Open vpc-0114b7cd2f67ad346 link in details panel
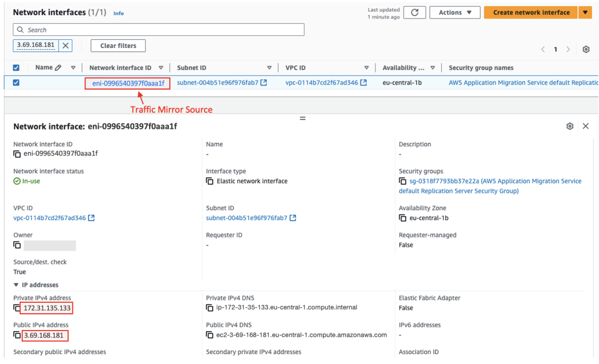This screenshot has width=599, height=364. point(50,218)
